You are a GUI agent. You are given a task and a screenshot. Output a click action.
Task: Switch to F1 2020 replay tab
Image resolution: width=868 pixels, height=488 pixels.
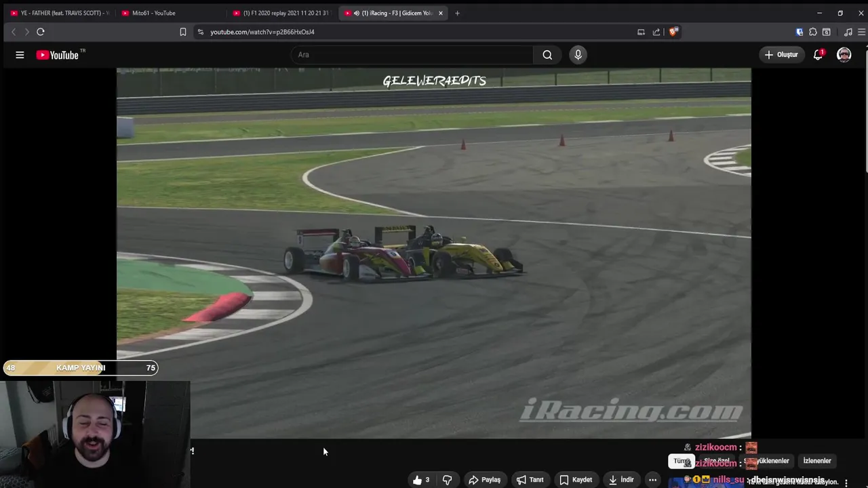pyautogui.click(x=282, y=13)
